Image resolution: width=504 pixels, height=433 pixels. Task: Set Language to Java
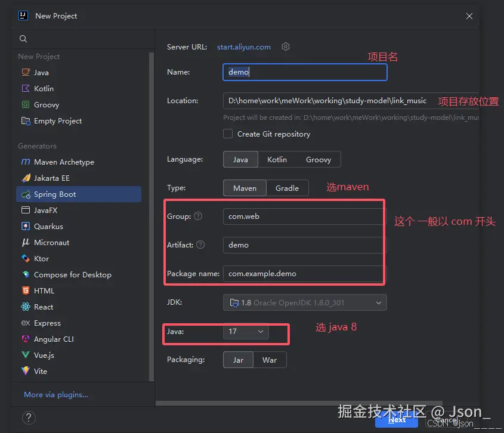(x=240, y=159)
